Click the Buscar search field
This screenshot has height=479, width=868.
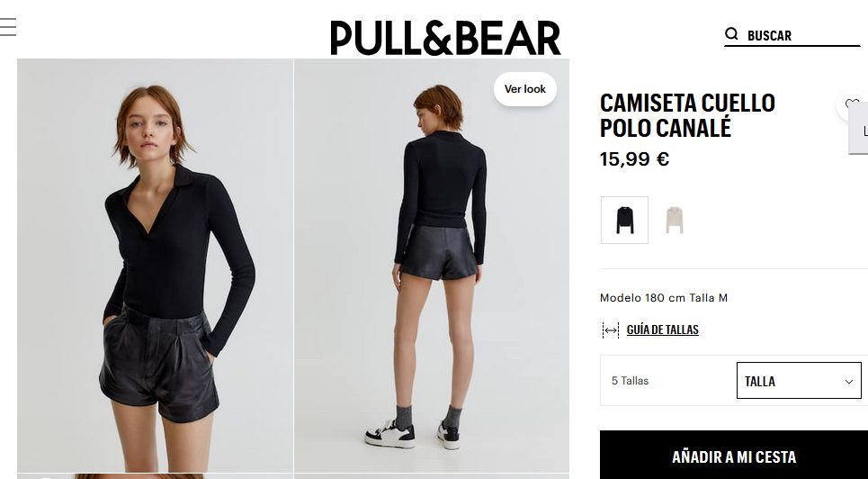pos(792,35)
